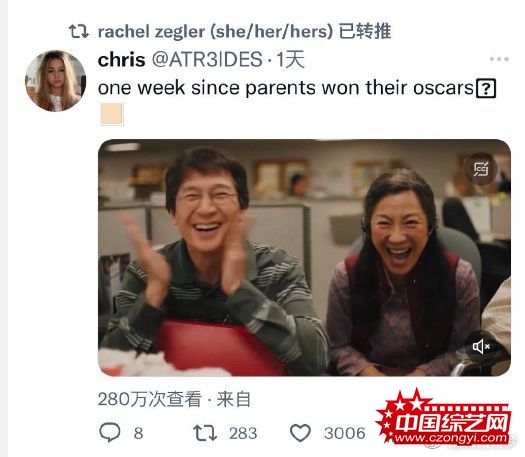Play the video of the laughing couple
The image size is (525, 457).
coord(304,257)
